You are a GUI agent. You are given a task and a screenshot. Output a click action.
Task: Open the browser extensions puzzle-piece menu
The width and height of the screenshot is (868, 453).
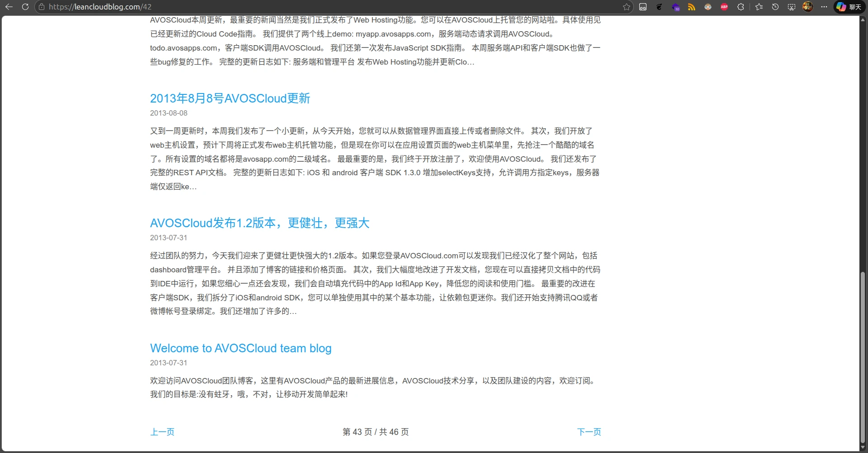pyautogui.click(x=741, y=7)
